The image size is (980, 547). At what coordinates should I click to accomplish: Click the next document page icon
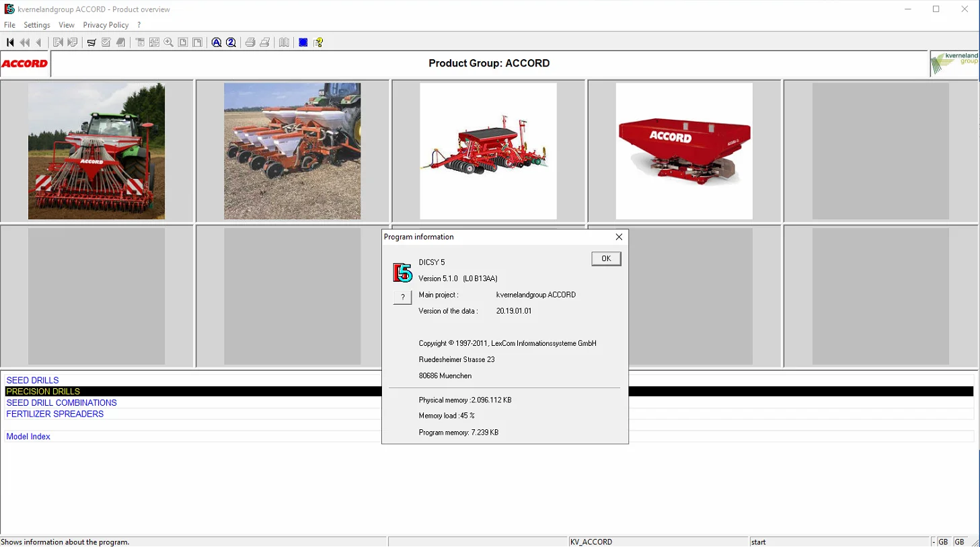pyautogui.click(x=73, y=42)
